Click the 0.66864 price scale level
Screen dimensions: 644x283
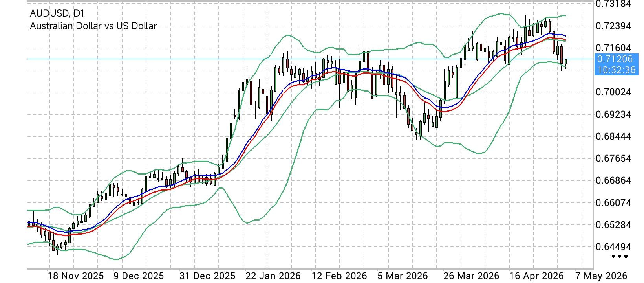coord(613,180)
